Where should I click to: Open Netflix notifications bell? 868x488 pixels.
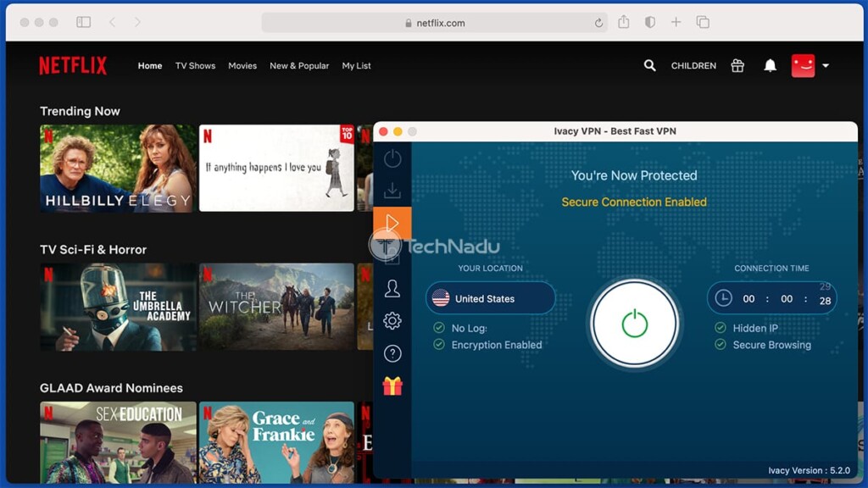point(770,66)
